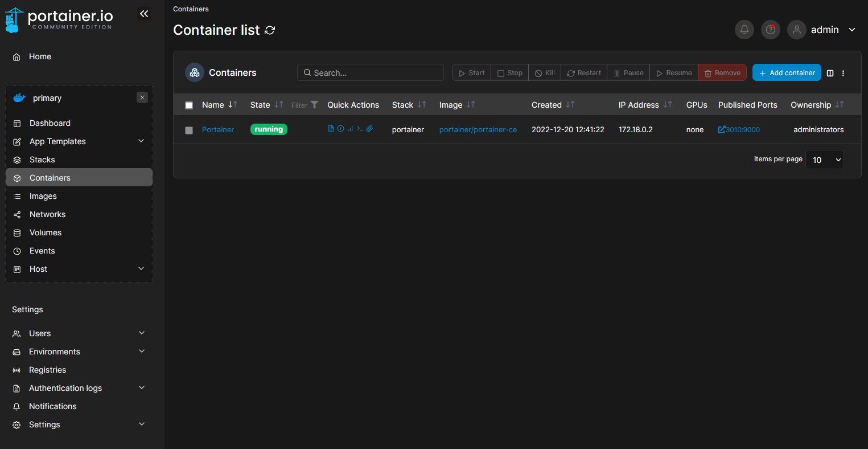Click the container Search field
Image resolution: width=868 pixels, height=449 pixels.
click(x=370, y=73)
